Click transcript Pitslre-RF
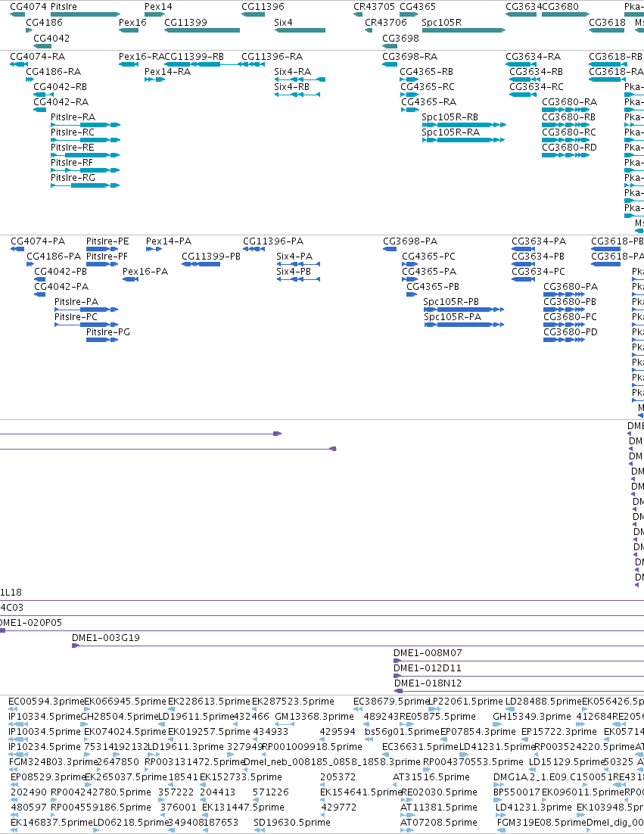The width and height of the screenshot is (644, 834). click(72, 162)
